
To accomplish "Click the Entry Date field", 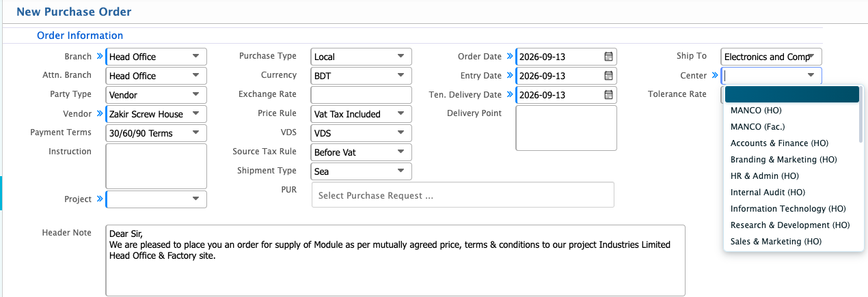I will click(567, 76).
